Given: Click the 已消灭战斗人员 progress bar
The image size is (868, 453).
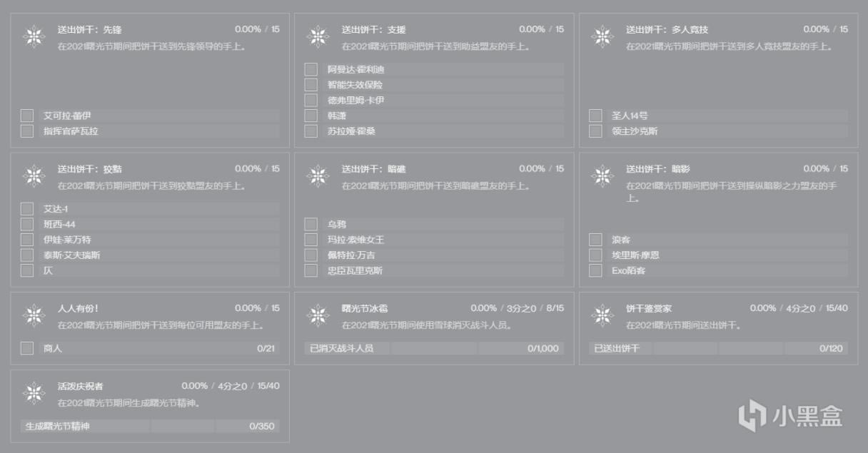Looking at the screenshot, I should 434,348.
